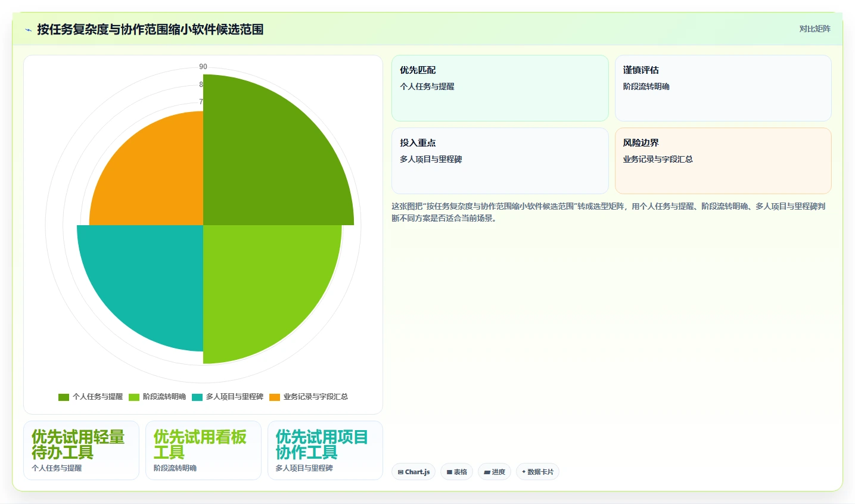Screen dimensions: 855x504
Task: Click the 对比矩阵 label in header
Action: tap(814, 29)
